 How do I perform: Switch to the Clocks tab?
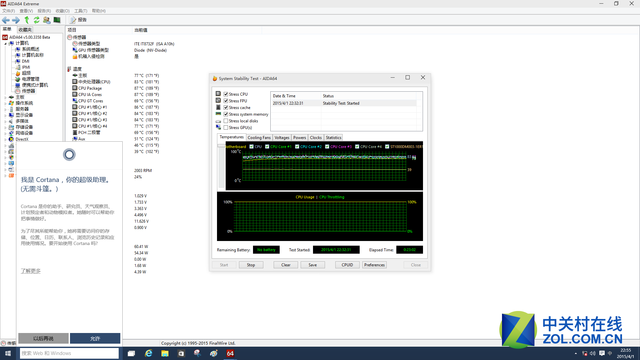tap(316, 138)
